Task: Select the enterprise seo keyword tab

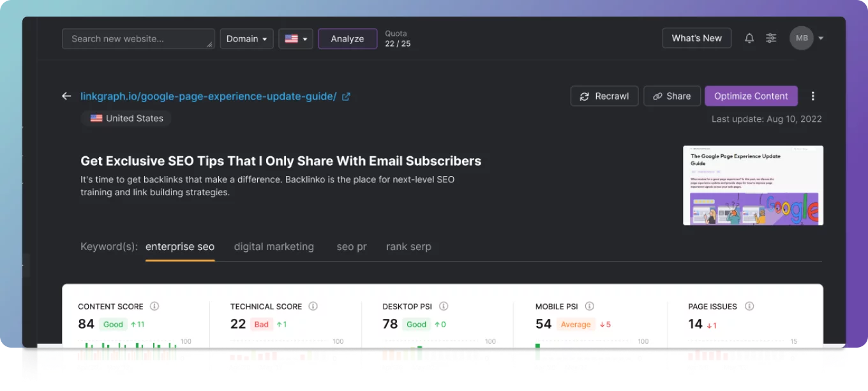Action: 180,247
